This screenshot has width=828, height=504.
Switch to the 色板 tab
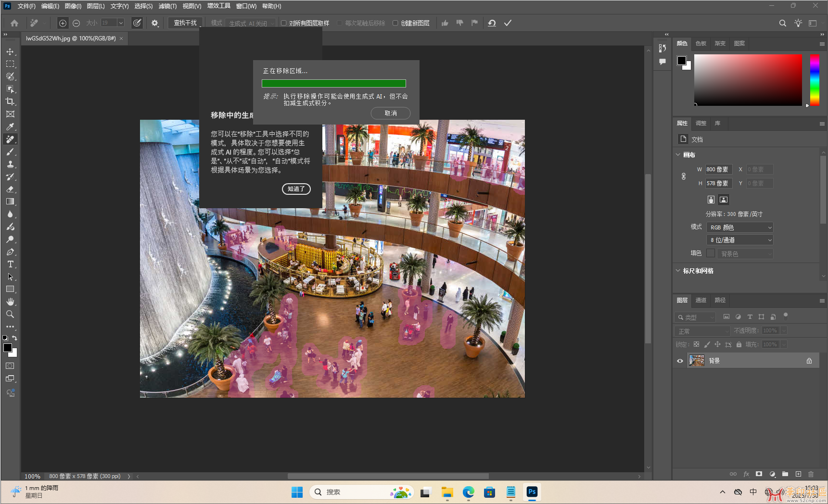tap(701, 43)
